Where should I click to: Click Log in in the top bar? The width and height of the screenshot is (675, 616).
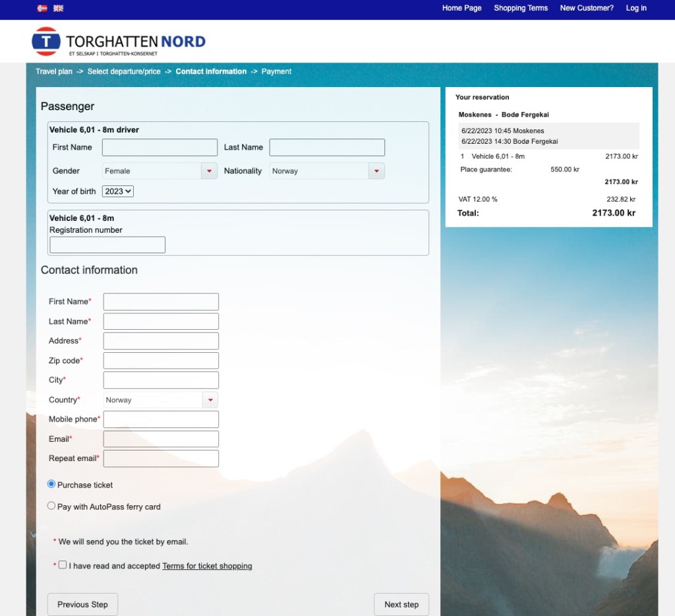coord(636,8)
